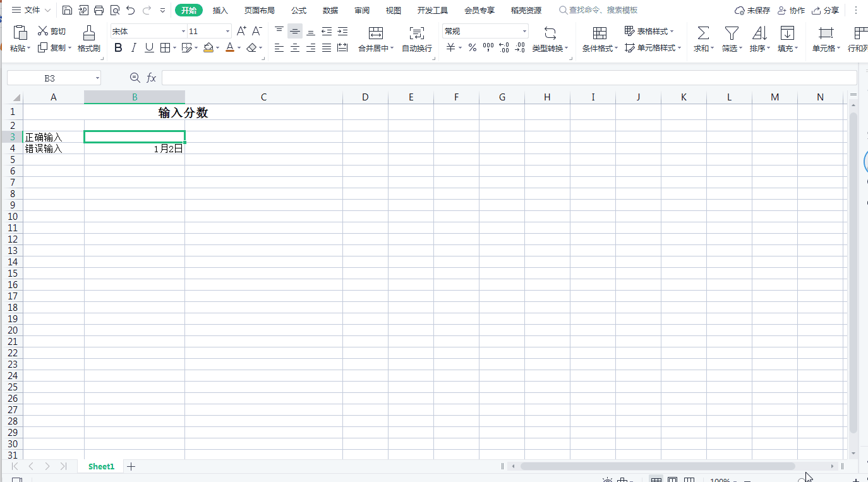The width and height of the screenshot is (868, 482).
Task: Click the eraser clear icon
Action: click(251, 47)
